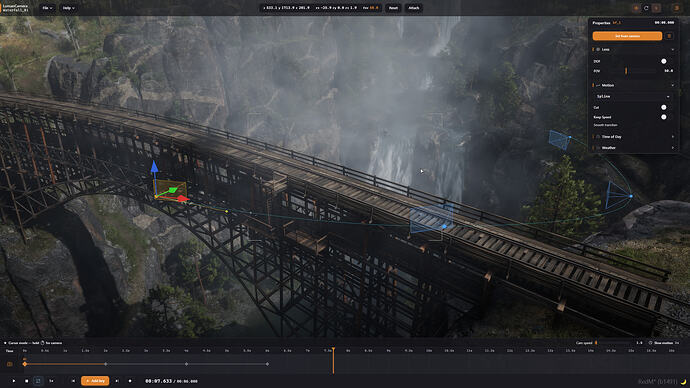Click the current timecode display
The height and width of the screenshot is (388, 690).
[x=158, y=381]
